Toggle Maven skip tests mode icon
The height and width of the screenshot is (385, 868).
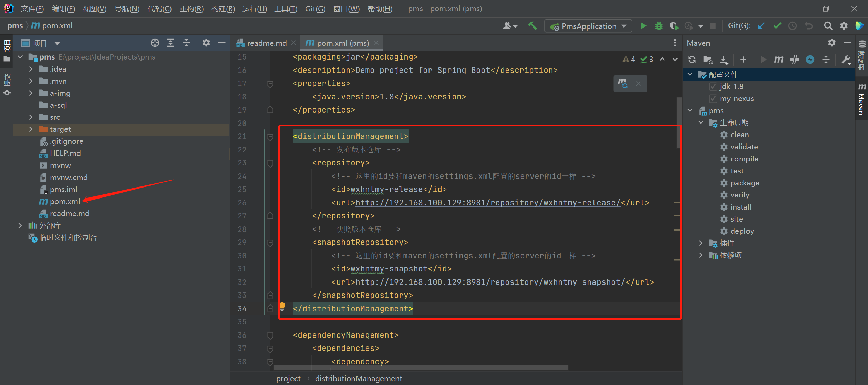tap(794, 60)
